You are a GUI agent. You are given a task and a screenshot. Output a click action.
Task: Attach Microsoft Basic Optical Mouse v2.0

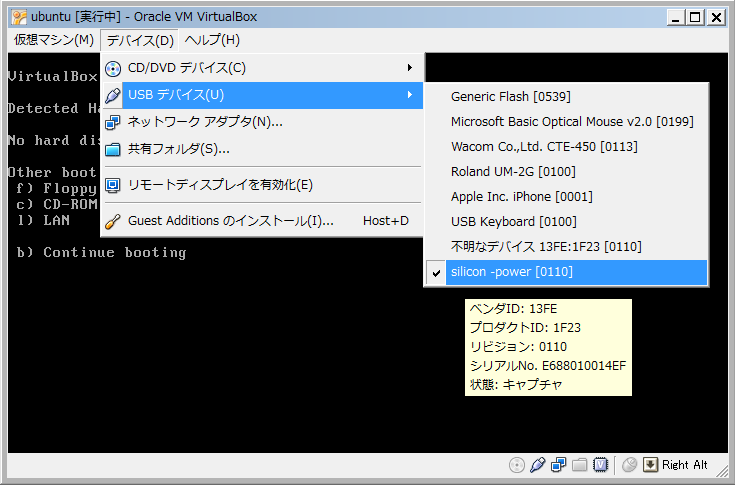(x=566, y=122)
